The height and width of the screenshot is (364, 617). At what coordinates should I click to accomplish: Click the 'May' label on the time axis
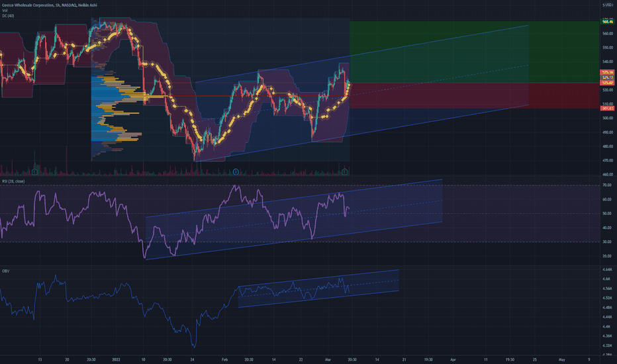pyautogui.click(x=562, y=359)
